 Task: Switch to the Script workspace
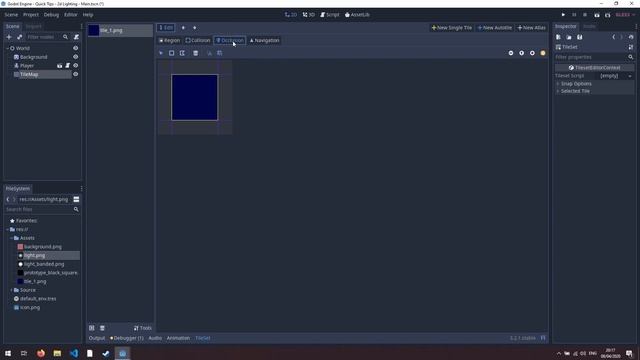tap(330, 15)
